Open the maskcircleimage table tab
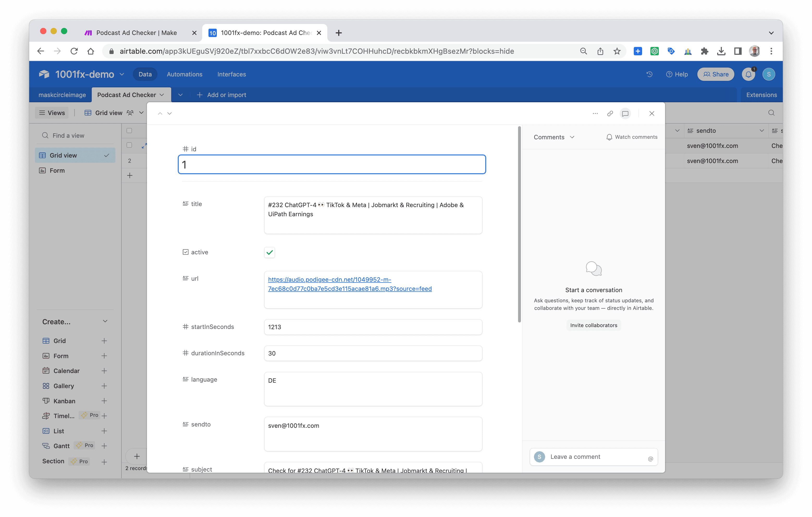 62,95
